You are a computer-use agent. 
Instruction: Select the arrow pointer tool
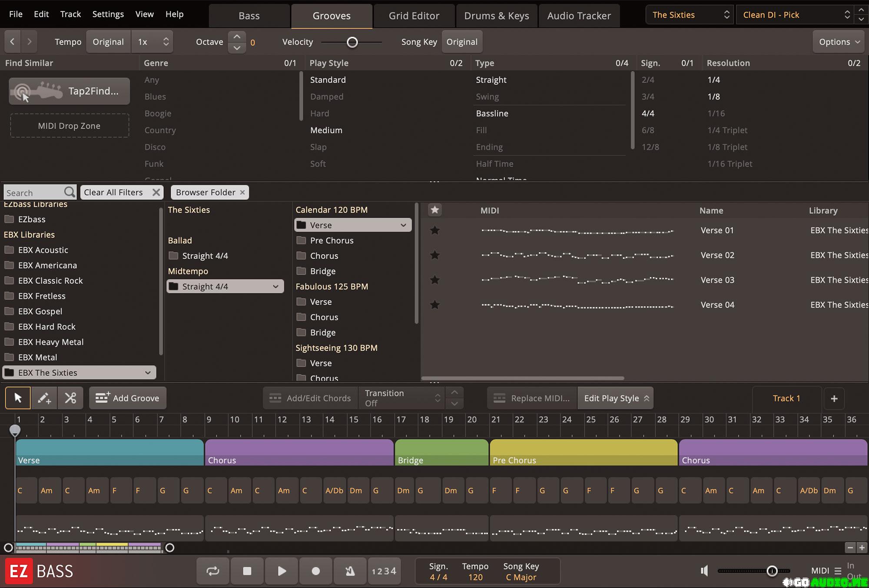click(18, 398)
